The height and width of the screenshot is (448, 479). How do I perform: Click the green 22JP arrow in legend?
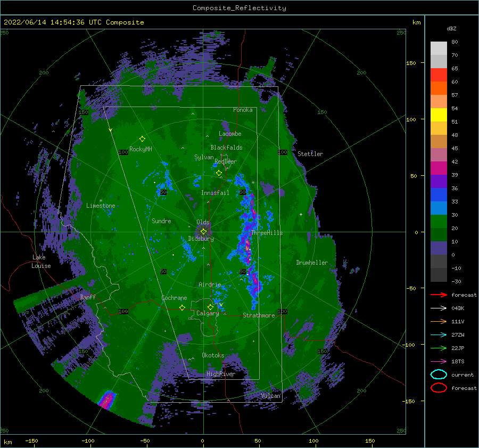coord(439,348)
